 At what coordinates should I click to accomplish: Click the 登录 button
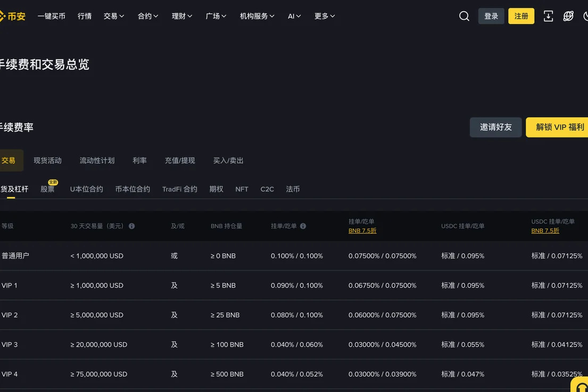[491, 16]
